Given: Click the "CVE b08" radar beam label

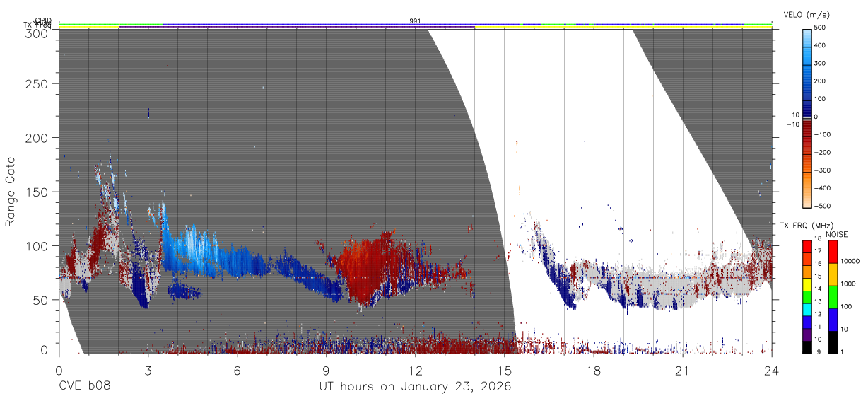Looking at the screenshot, I should 84,387.
